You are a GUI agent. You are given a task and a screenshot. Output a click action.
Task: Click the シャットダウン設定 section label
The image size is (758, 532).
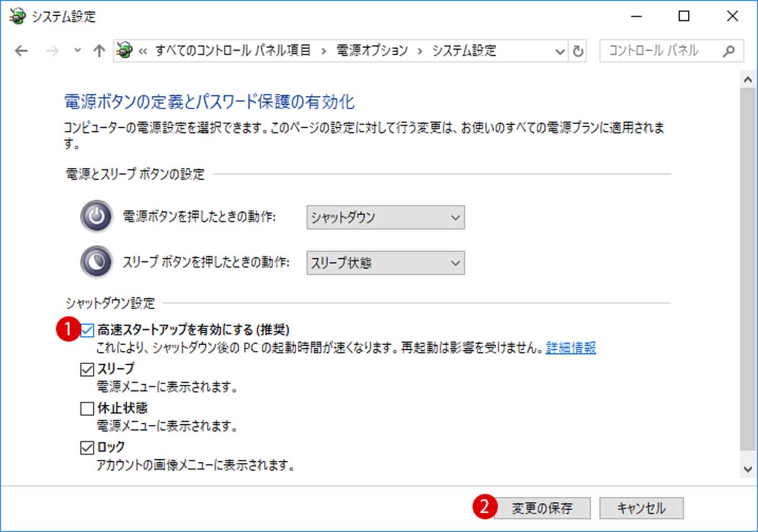pyautogui.click(x=110, y=304)
